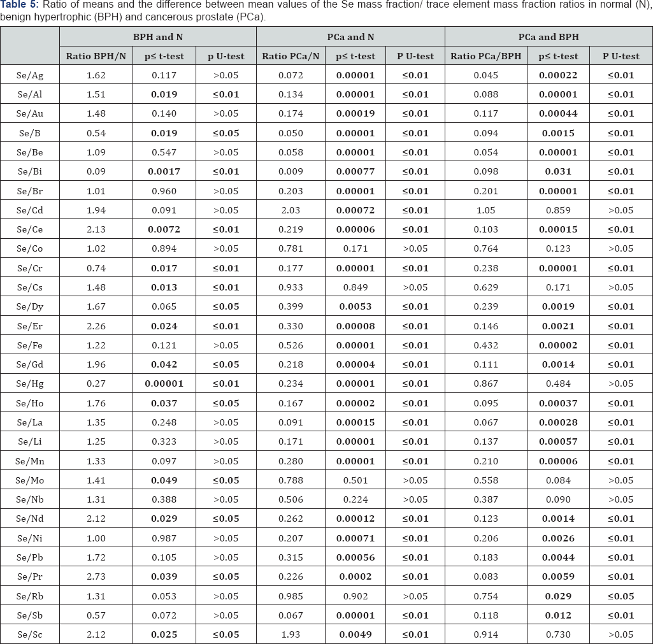Click the 2.03 ratio in Se/Cd row
Screen dimensions: 653x644
(x=291, y=210)
